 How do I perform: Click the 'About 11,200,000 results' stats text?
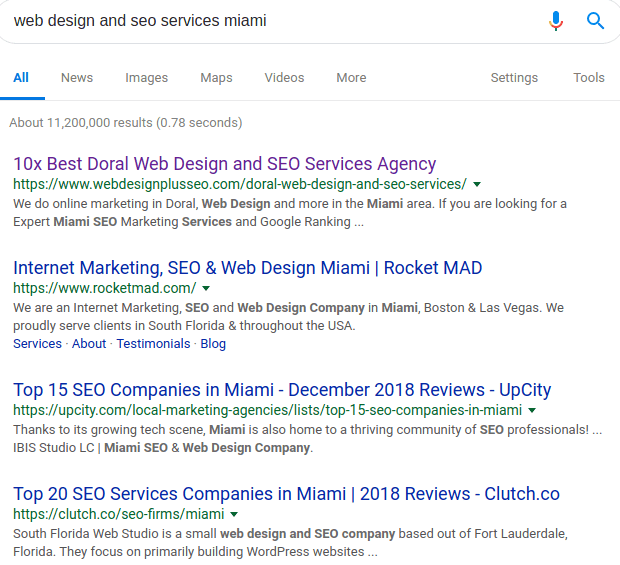click(125, 123)
